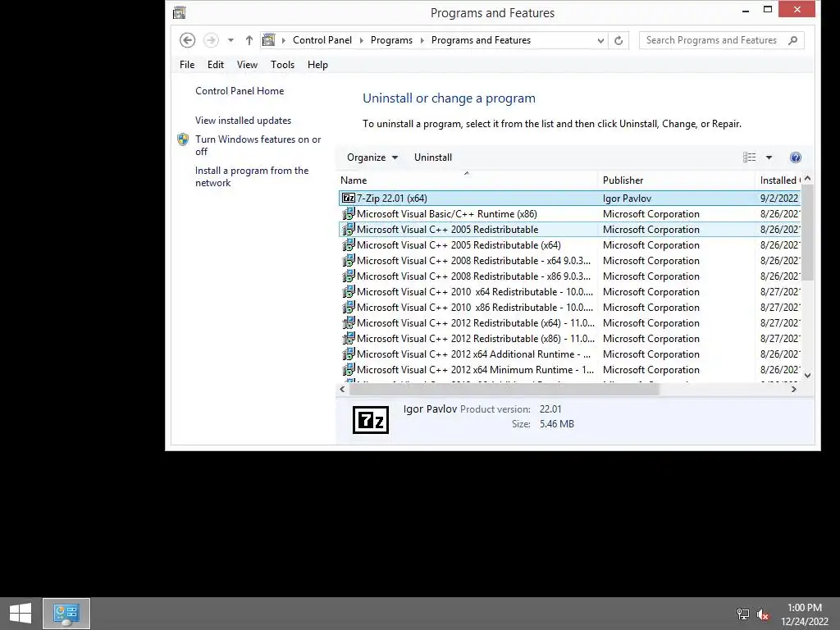Open the view options dropdown arrow

pyautogui.click(x=769, y=157)
